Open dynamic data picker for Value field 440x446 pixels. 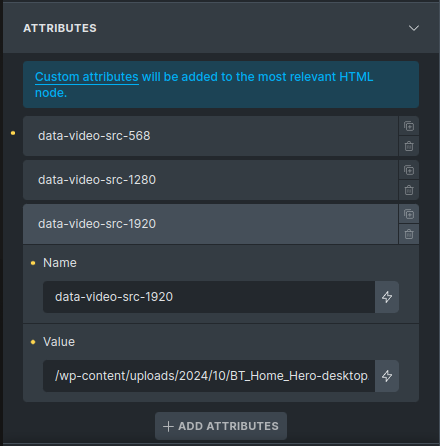point(387,376)
